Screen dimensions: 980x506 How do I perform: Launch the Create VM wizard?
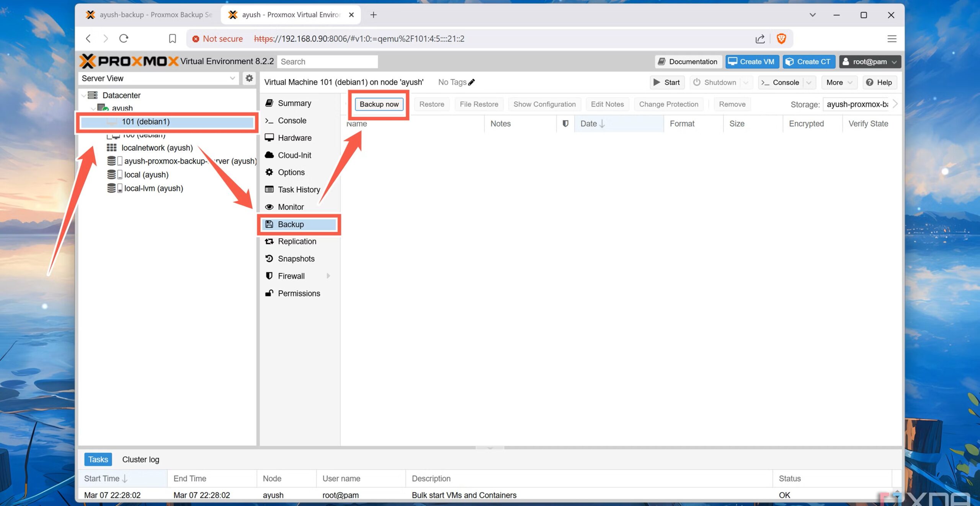pyautogui.click(x=751, y=62)
